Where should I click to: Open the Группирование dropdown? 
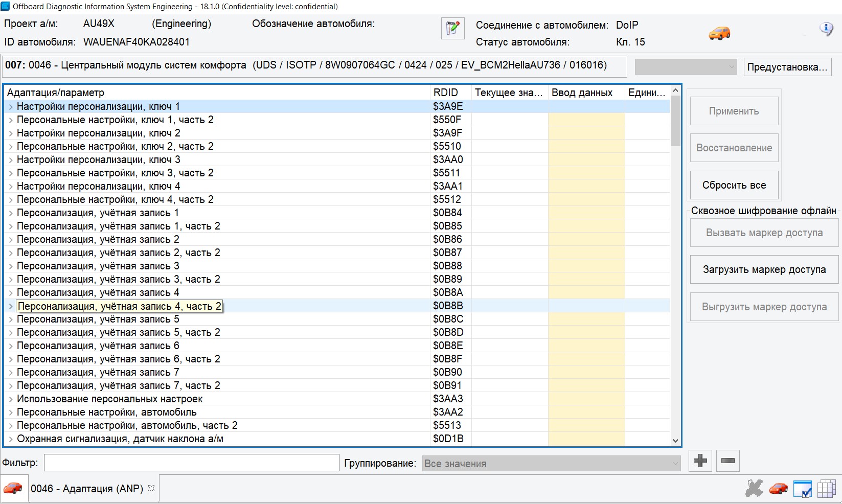coord(551,464)
